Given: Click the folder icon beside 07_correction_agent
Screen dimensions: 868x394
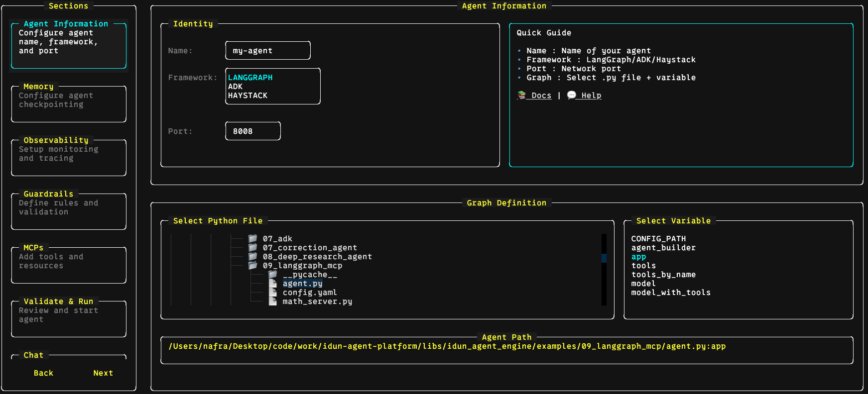Looking at the screenshot, I should click(x=253, y=248).
